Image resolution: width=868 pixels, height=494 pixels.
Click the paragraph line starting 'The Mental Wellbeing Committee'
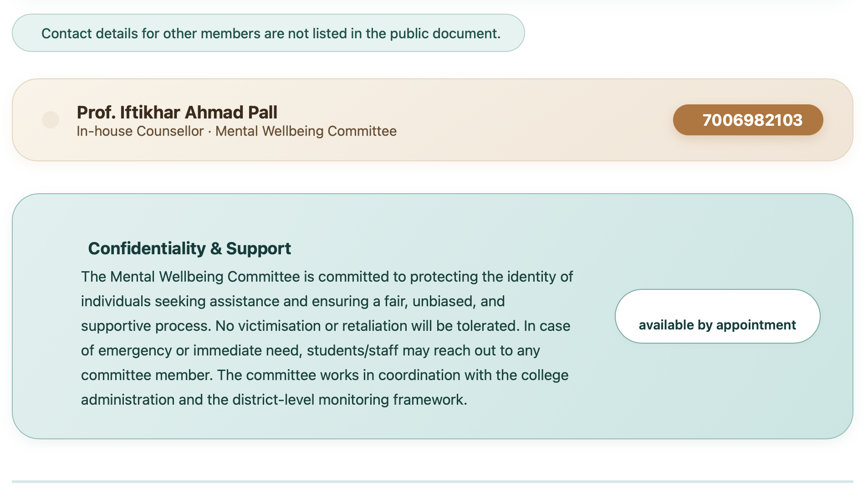pyautogui.click(x=327, y=277)
